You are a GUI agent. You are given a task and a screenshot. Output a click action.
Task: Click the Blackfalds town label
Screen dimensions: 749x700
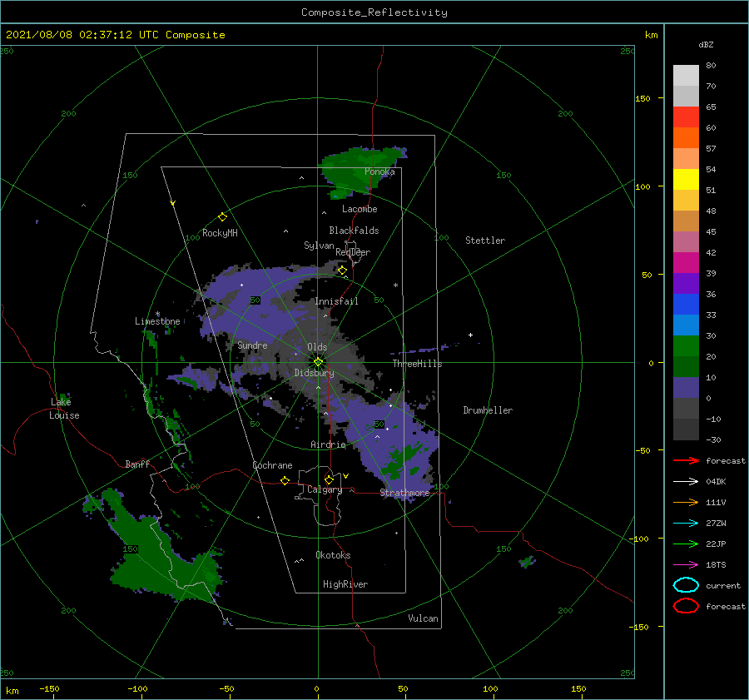click(354, 231)
